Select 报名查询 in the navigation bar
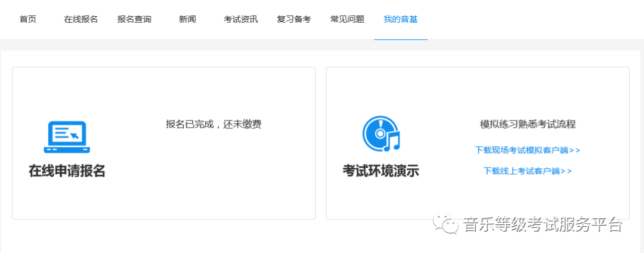644x253 pixels. pos(134,19)
